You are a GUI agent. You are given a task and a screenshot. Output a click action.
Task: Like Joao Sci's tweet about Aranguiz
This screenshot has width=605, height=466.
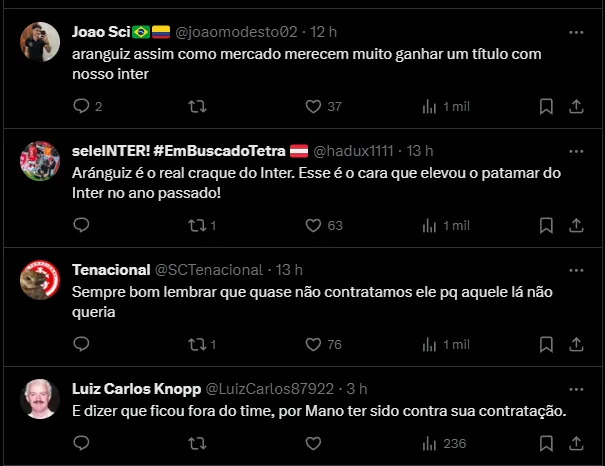point(312,106)
